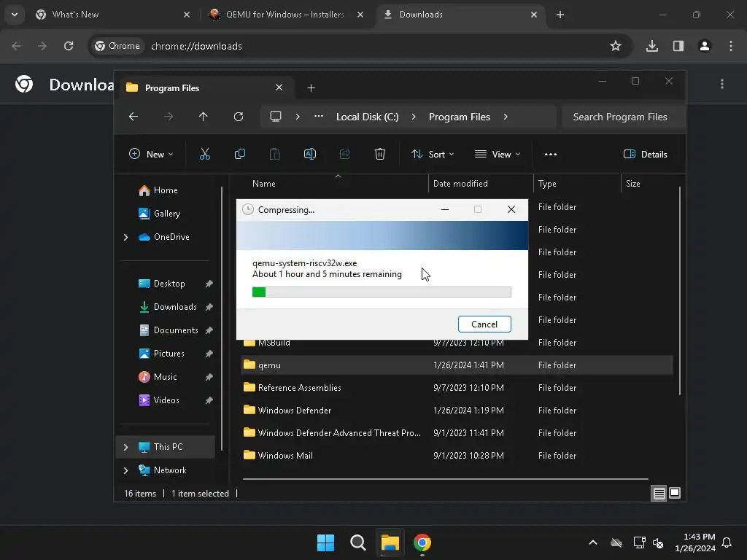Screen dimensions: 747x560
Task: Click the This PC monitor icon in address bar
Action: coord(275,117)
